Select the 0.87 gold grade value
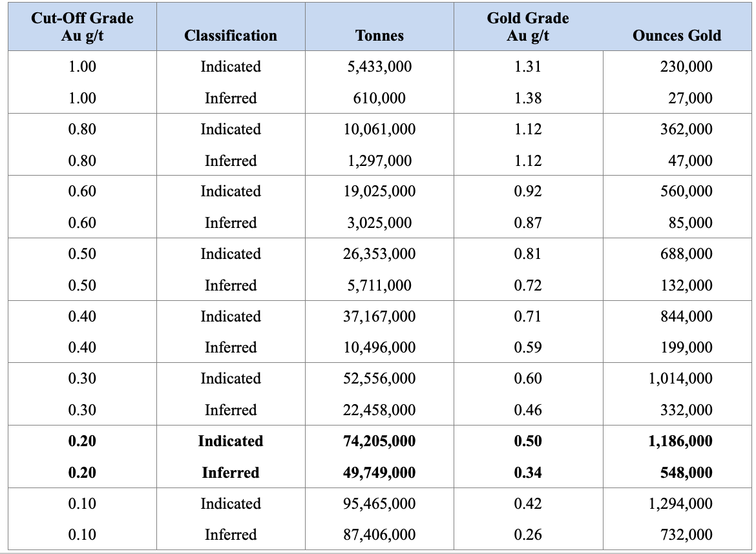The width and height of the screenshot is (756, 554). coord(528,223)
